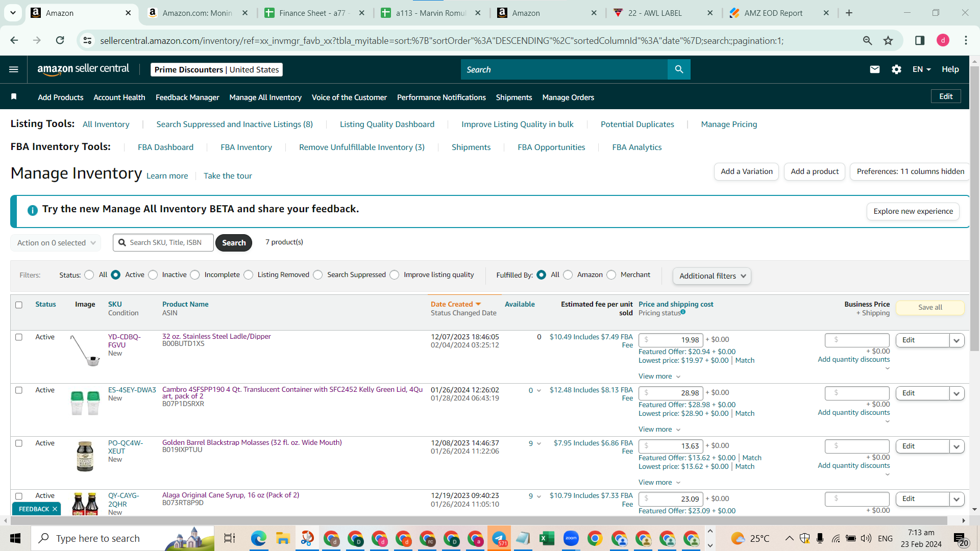
Task: Open the settings gear icon
Action: [896, 69]
